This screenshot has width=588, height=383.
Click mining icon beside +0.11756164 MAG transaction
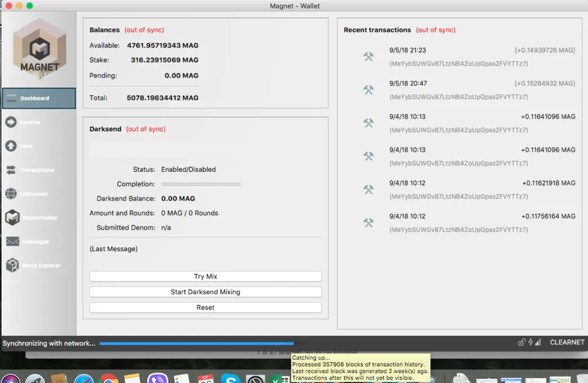coord(368,223)
